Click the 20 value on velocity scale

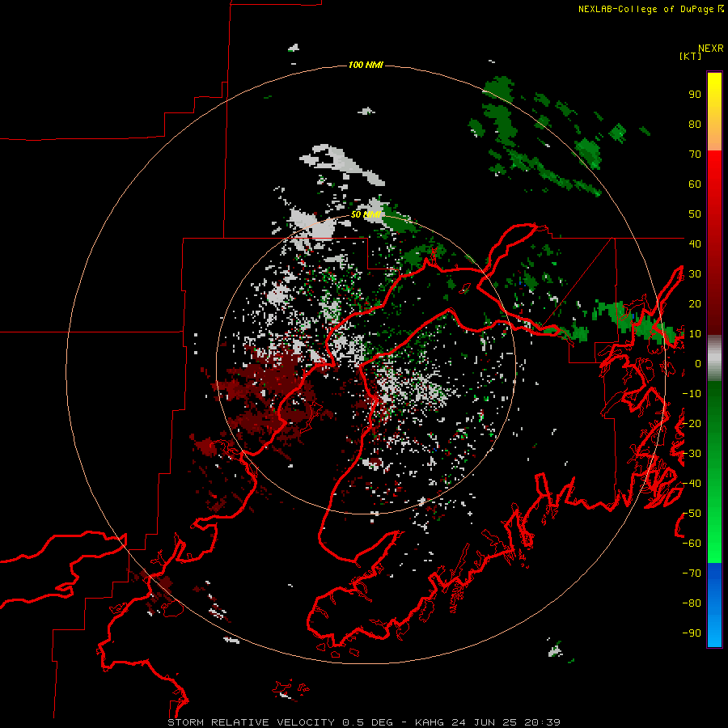click(695, 303)
